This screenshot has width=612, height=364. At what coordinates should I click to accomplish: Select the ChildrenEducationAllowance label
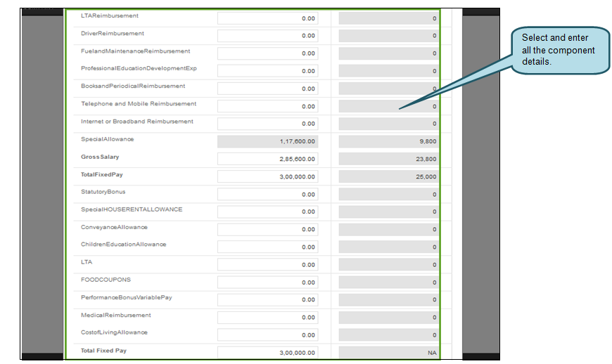tap(123, 245)
